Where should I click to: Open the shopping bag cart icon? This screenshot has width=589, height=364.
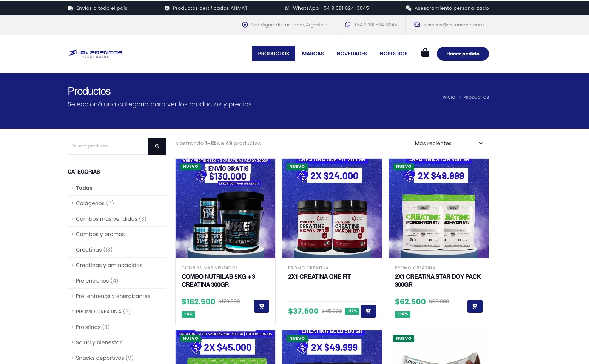click(x=425, y=52)
